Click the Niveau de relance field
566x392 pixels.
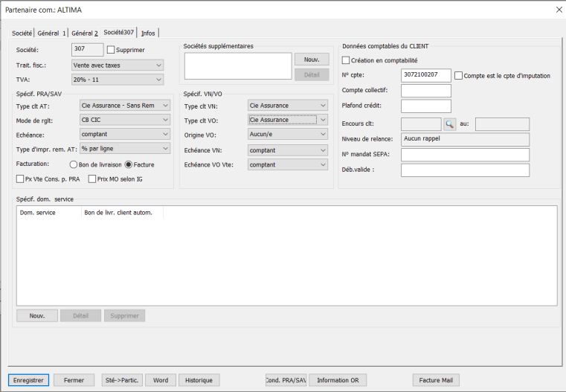tap(466, 139)
